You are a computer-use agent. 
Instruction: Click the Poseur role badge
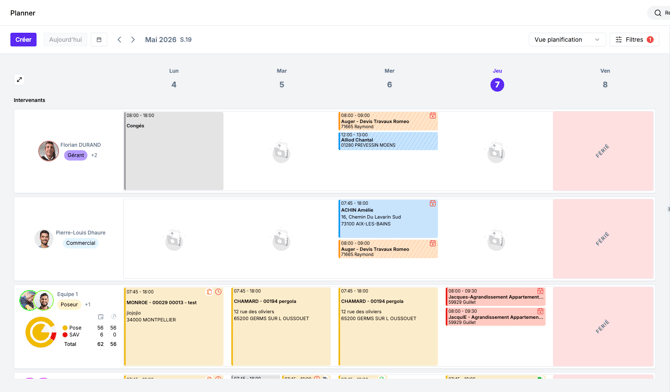(69, 304)
